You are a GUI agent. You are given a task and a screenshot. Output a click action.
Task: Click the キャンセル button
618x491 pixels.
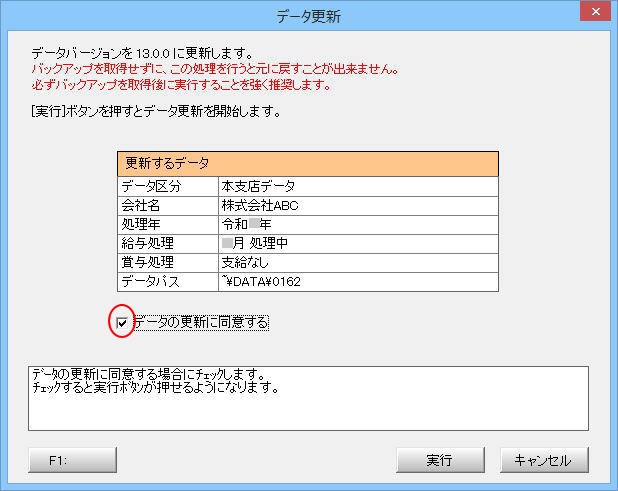point(544,460)
